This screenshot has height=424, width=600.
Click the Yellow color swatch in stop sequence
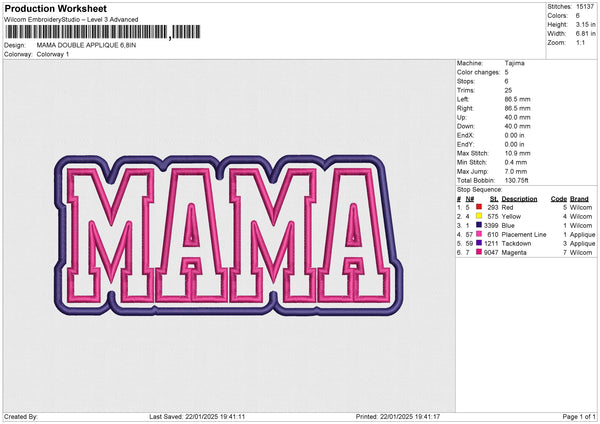[x=479, y=216]
